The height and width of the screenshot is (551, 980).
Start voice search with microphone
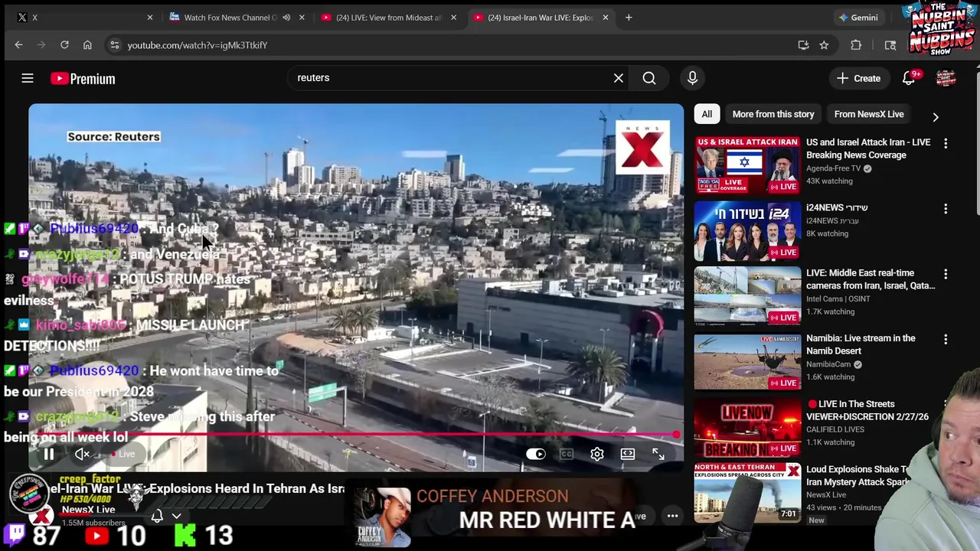(x=692, y=78)
